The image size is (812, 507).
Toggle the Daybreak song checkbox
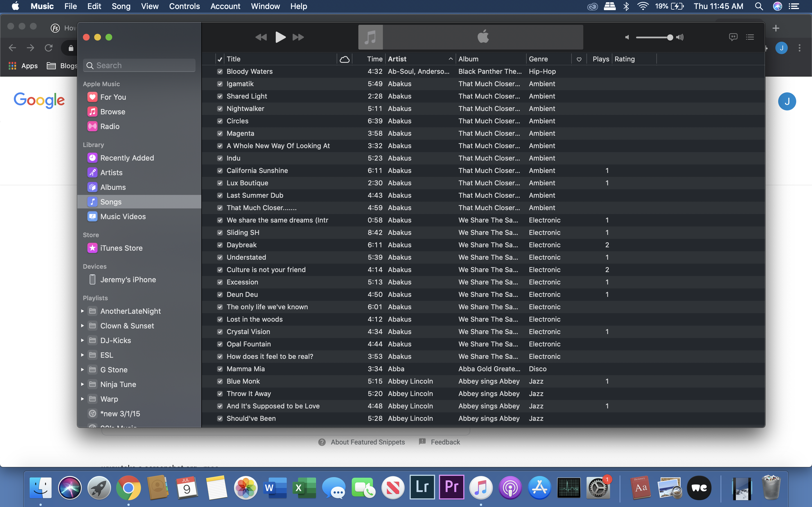coord(220,245)
